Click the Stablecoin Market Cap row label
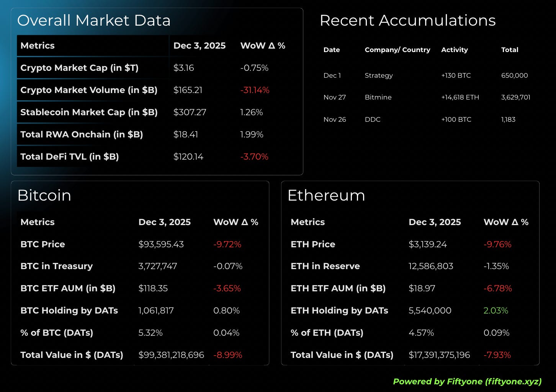The width and height of the screenshot is (556, 392). (89, 112)
